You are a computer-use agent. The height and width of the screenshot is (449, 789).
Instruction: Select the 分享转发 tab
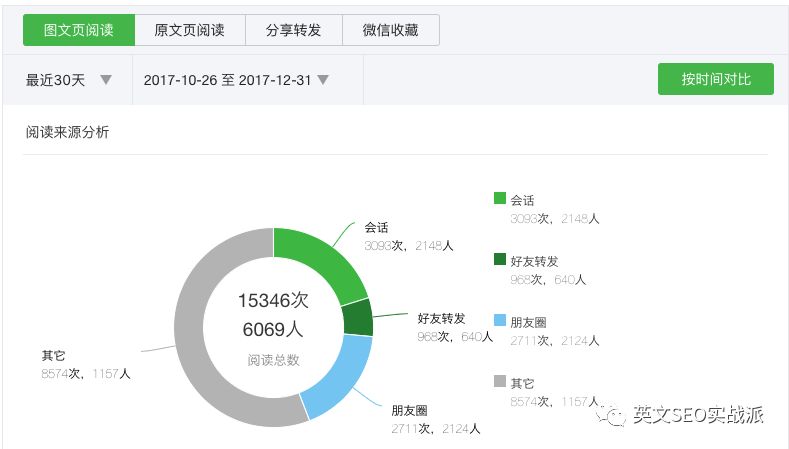[x=294, y=30]
